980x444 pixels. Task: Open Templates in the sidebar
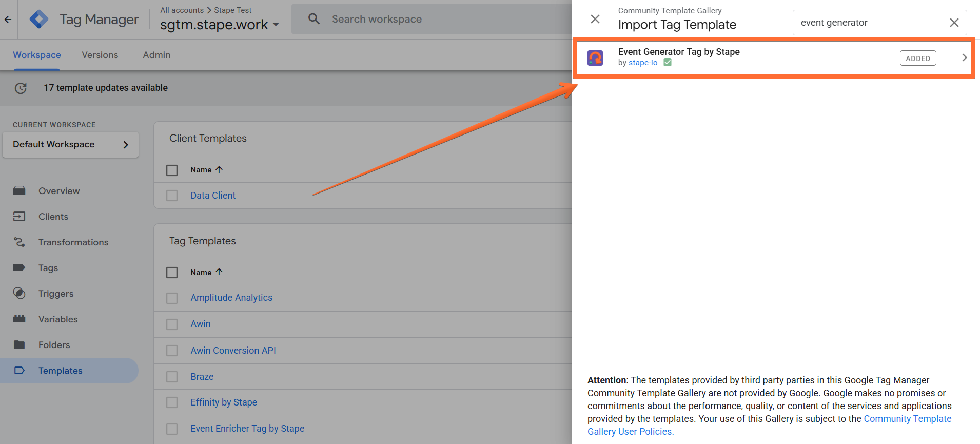(60, 371)
